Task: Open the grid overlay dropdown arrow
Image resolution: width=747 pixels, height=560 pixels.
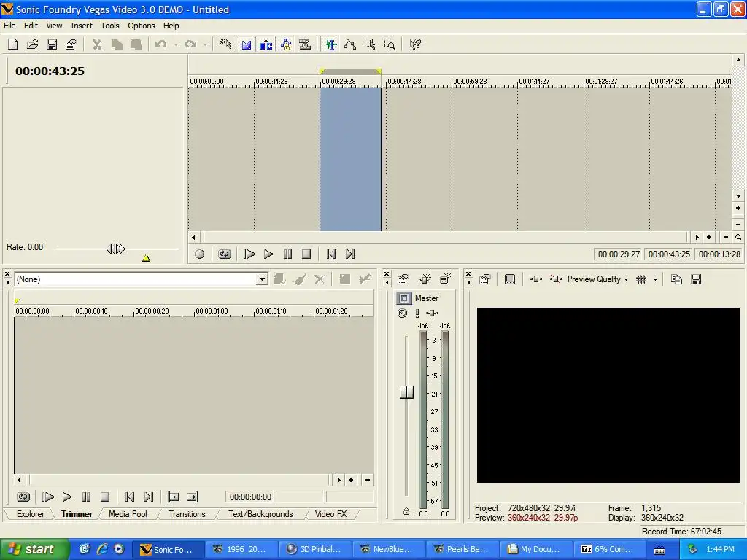Action: tap(656, 279)
